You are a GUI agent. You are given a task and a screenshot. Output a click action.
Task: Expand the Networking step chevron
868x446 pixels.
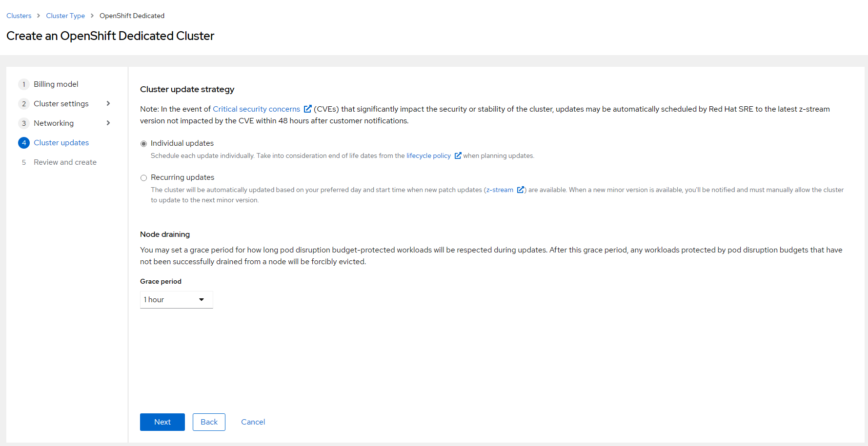coord(108,123)
